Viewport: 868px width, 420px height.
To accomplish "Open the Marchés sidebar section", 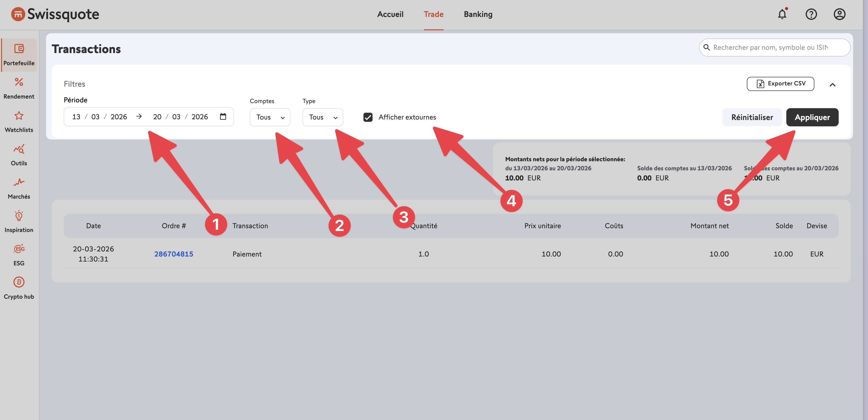I will pos(19,182).
